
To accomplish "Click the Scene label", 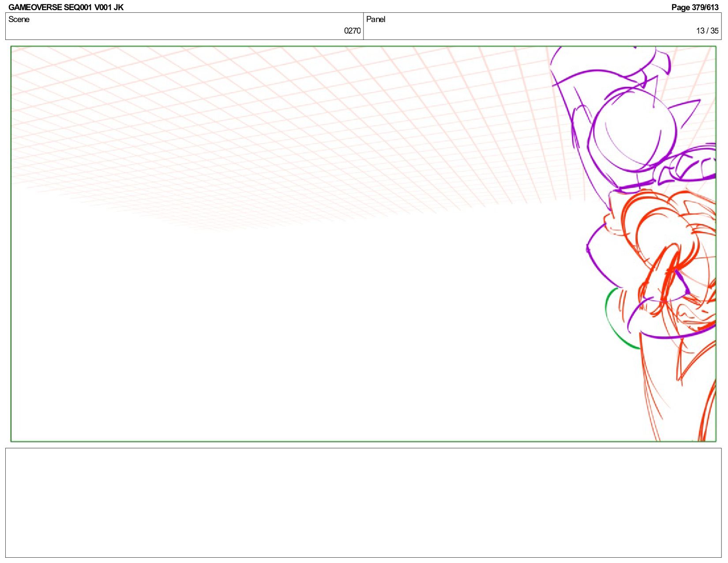I will 19,19.
